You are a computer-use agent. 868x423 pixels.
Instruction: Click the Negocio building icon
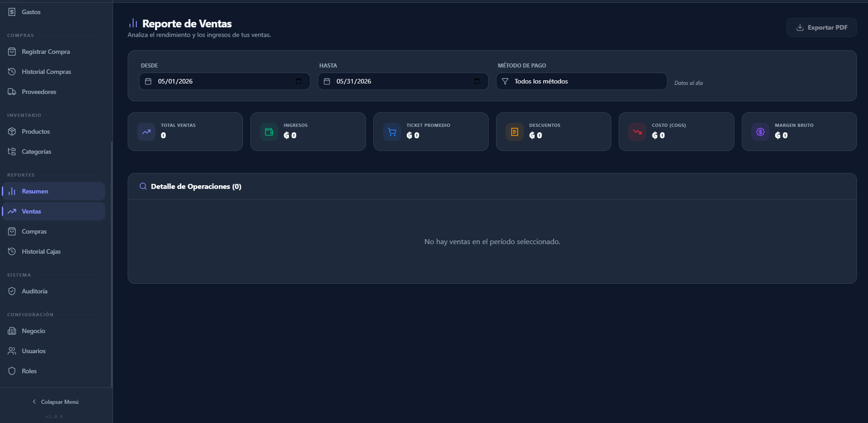12,331
